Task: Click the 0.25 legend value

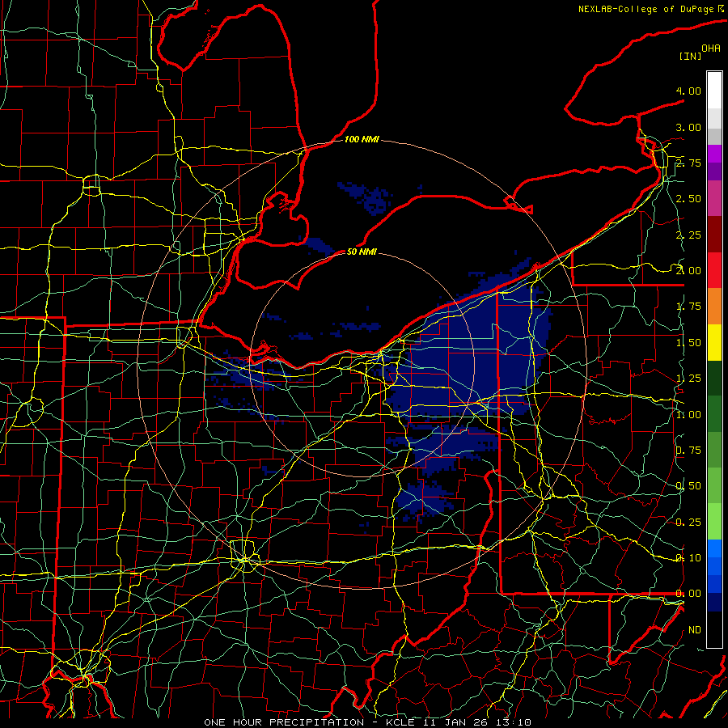Action: (688, 523)
